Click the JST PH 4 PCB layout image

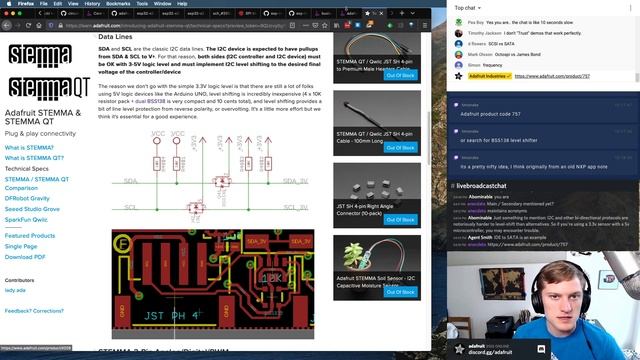pos(213,284)
